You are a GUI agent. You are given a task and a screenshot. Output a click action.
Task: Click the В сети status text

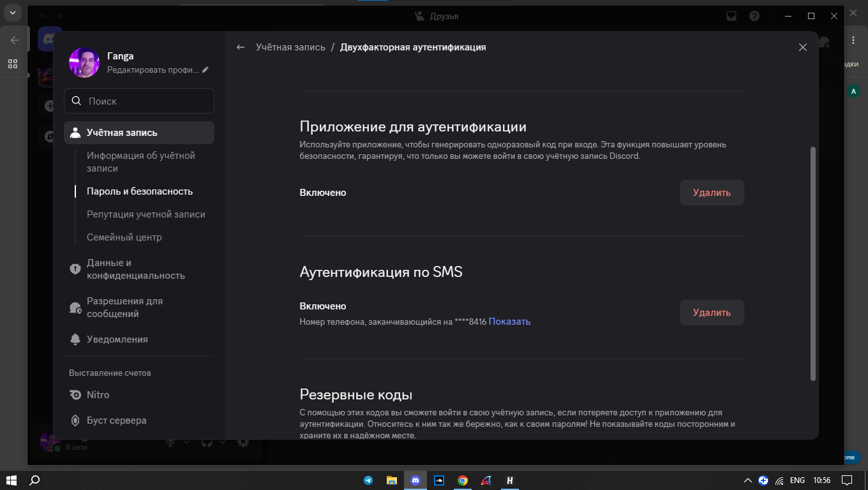77,447
